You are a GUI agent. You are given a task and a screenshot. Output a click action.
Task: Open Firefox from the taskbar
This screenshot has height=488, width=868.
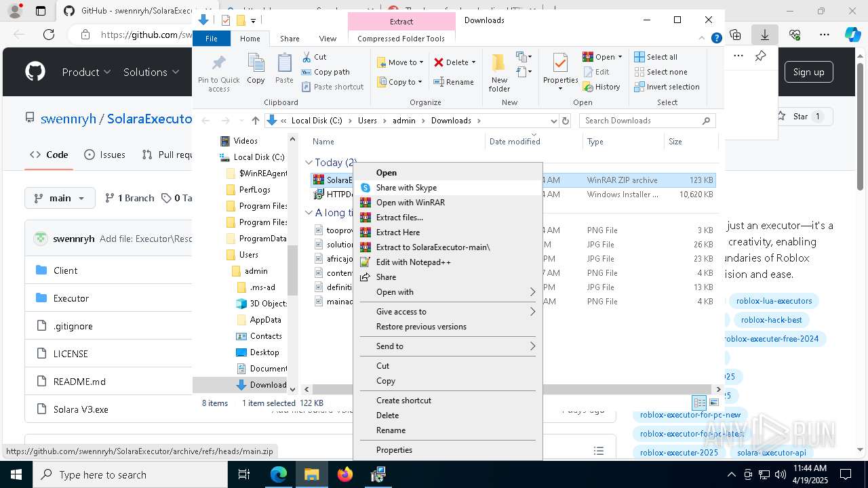tap(345, 474)
